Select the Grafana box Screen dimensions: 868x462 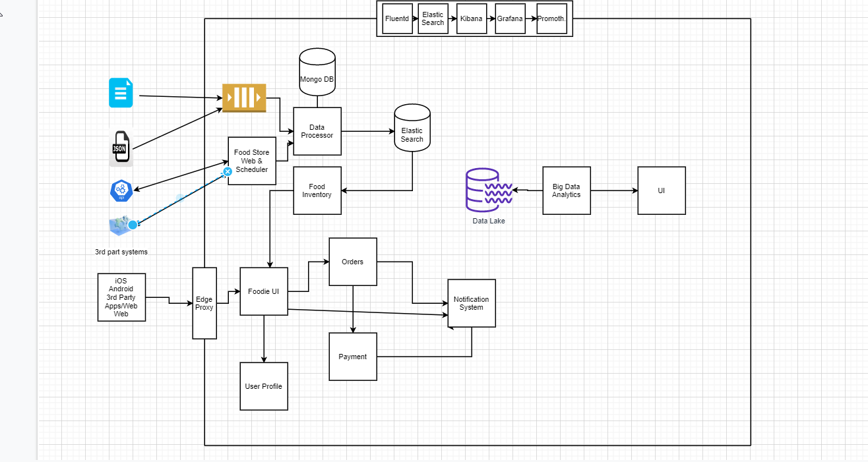tap(510, 18)
